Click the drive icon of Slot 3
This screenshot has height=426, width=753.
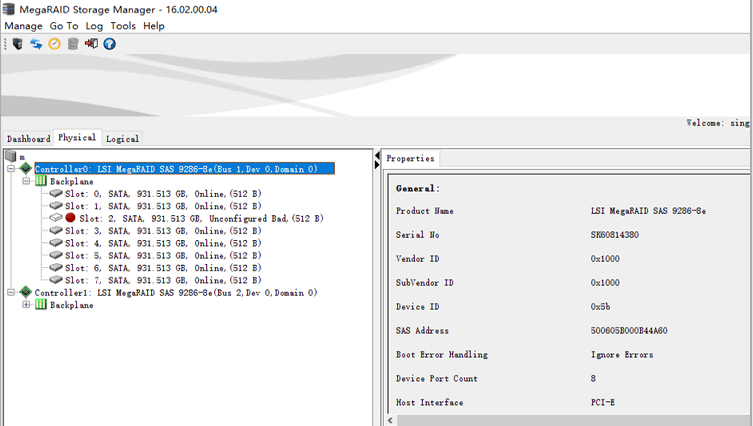56,230
